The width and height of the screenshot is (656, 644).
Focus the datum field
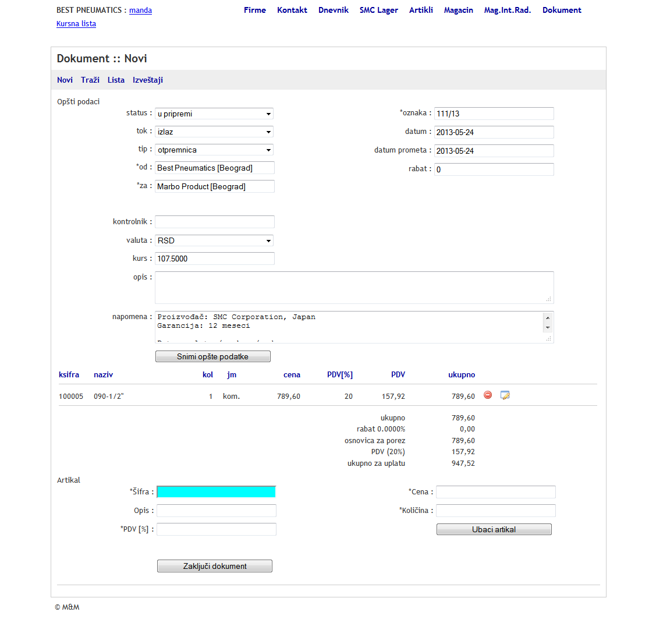(x=494, y=132)
